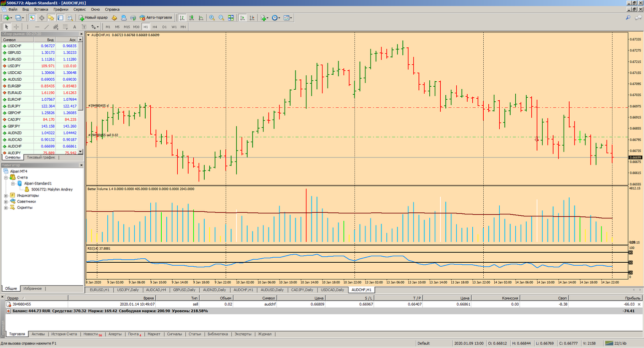Switch chart to candlesticks mode
The width and height of the screenshot is (644, 348).
[x=192, y=17]
